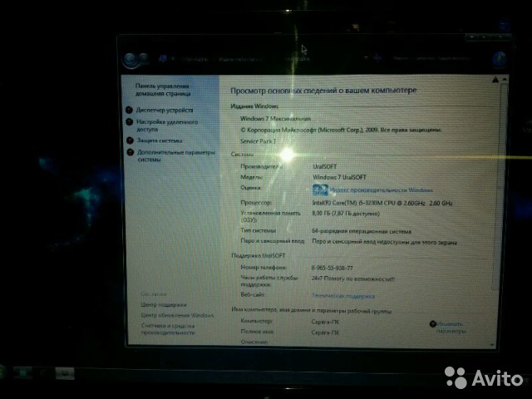Open Центр поддержки link
Screen dimensions: 532x399
[x=164, y=305]
